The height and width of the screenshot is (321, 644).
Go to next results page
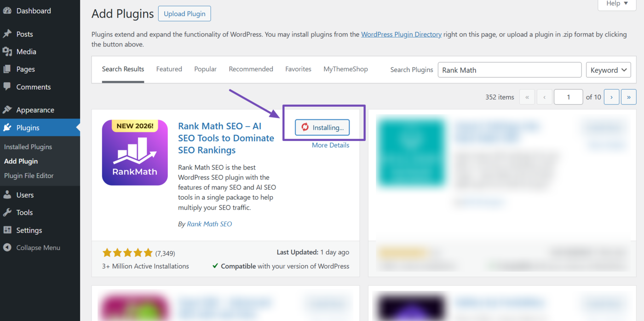click(x=611, y=97)
